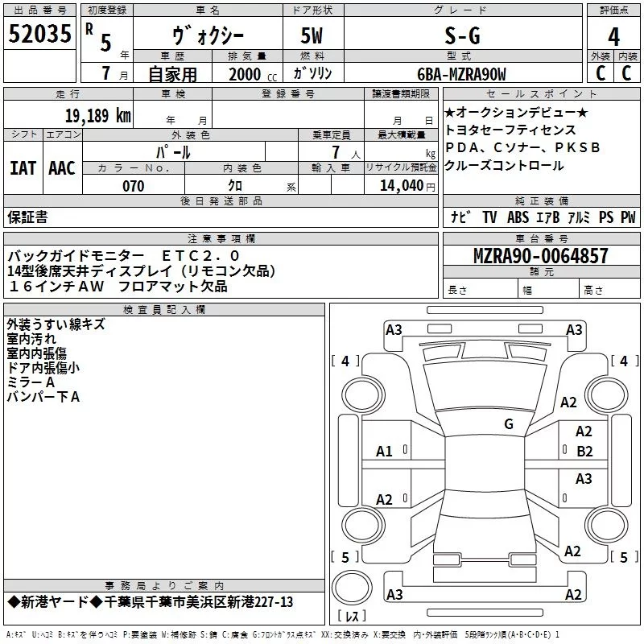Viewport: 644px width, 644px height.
Task: Click door shape value 5W
Action: (312, 35)
